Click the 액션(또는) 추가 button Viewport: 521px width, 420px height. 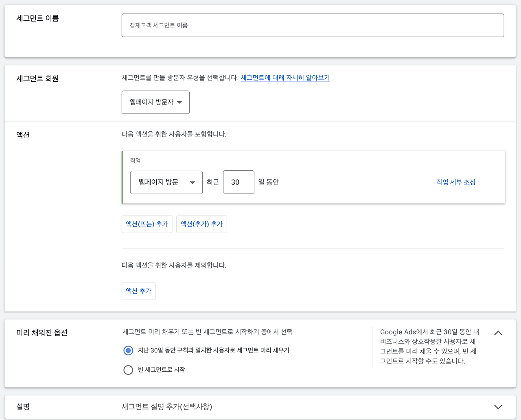coord(147,224)
